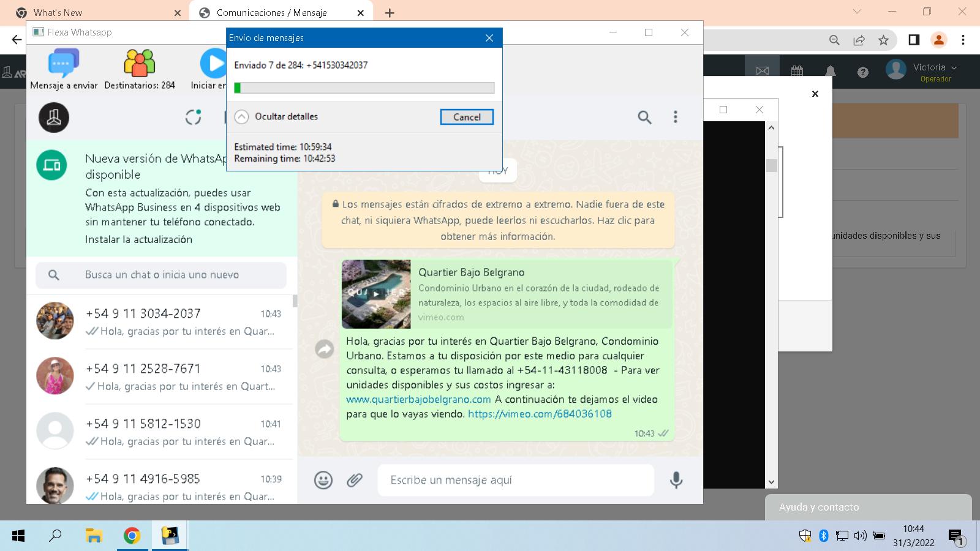Click the scroll up arrow in background window
Image resolution: width=980 pixels, height=551 pixels.
771,127
